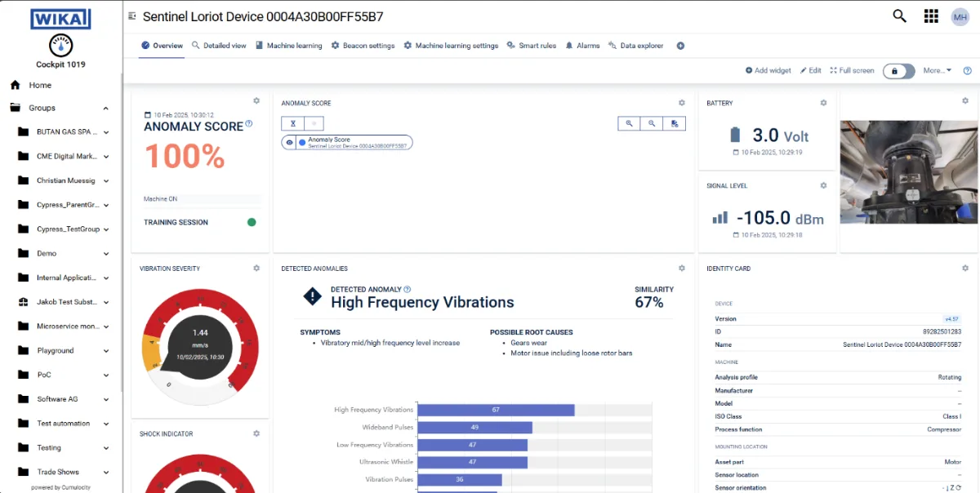Open the MH user avatar menu
Viewport: 980px width, 493px height.
pyautogui.click(x=960, y=16)
